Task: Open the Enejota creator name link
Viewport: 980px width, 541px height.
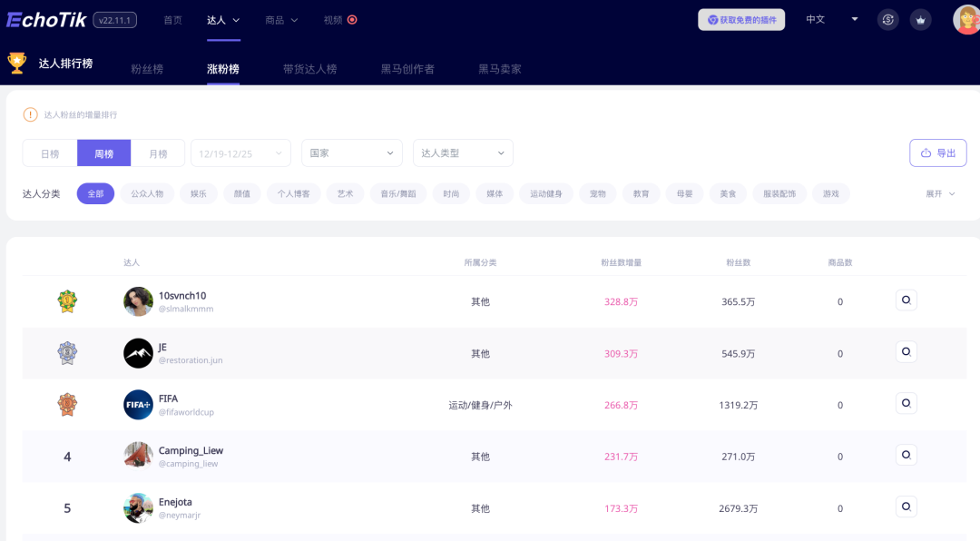Action: (x=175, y=502)
